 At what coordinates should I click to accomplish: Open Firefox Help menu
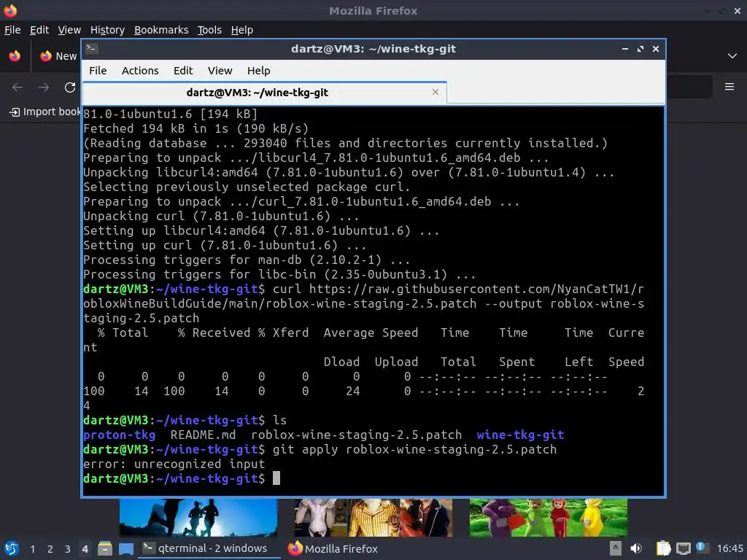click(242, 30)
